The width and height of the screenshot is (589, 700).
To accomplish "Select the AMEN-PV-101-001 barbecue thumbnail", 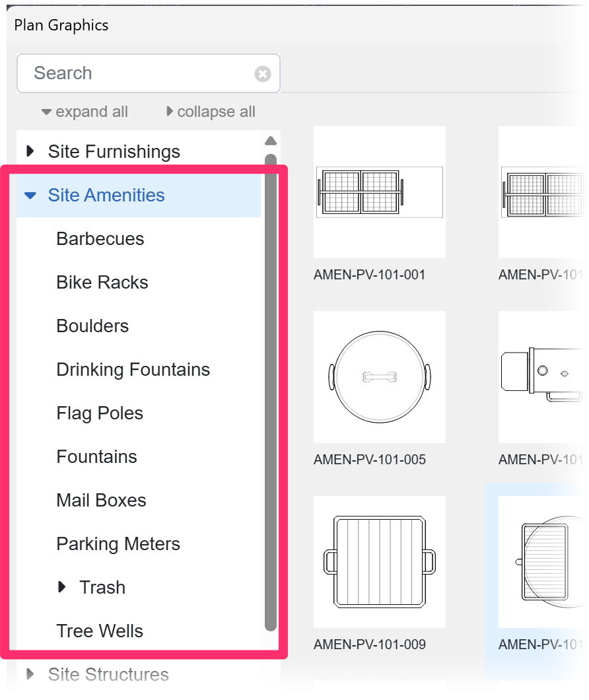I will (x=379, y=192).
